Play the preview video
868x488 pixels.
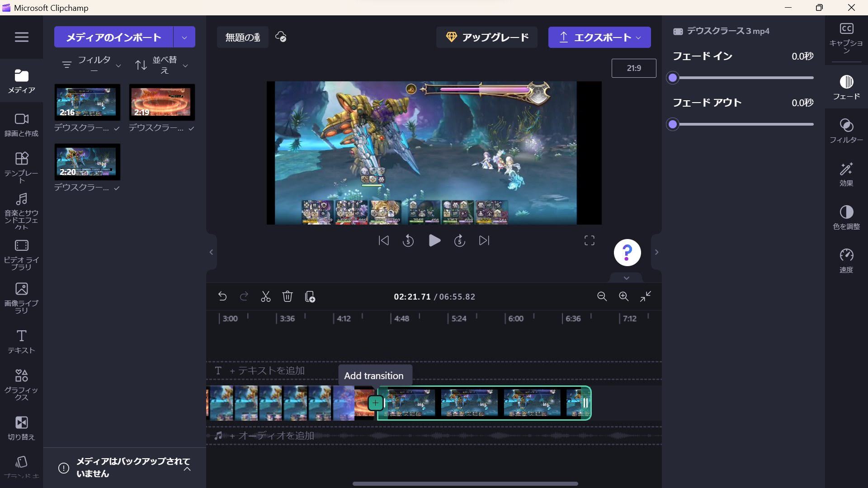pos(434,240)
